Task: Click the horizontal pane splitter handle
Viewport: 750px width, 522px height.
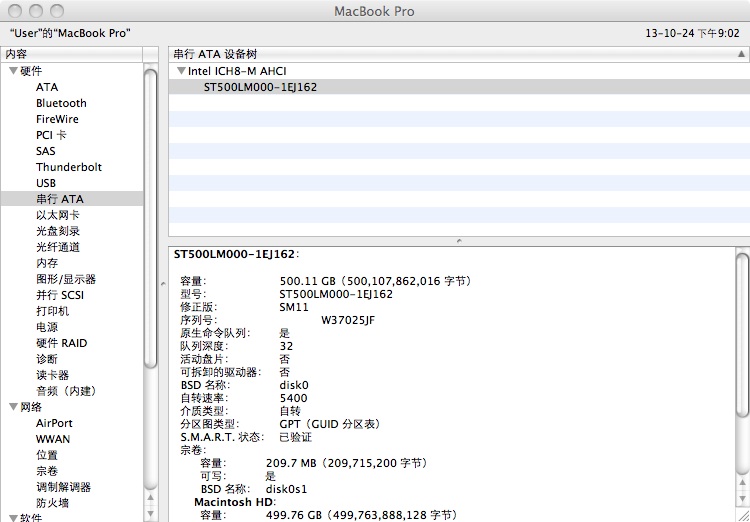Action: click(x=459, y=241)
